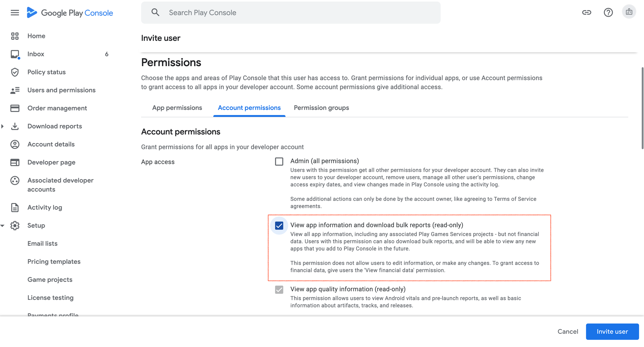Image resolution: width=644 pixels, height=347 pixels.
Task: Click the account avatar icon
Action: (x=629, y=12)
